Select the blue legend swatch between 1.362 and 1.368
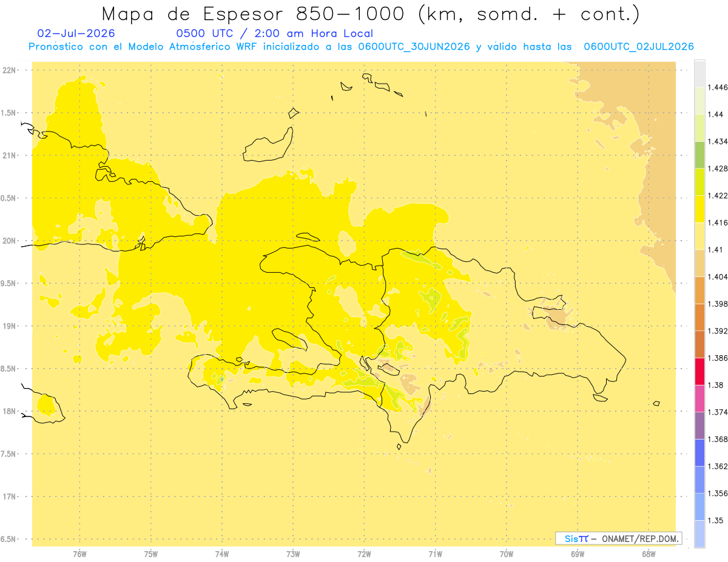This screenshot has width=728, height=562. tap(699, 452)
